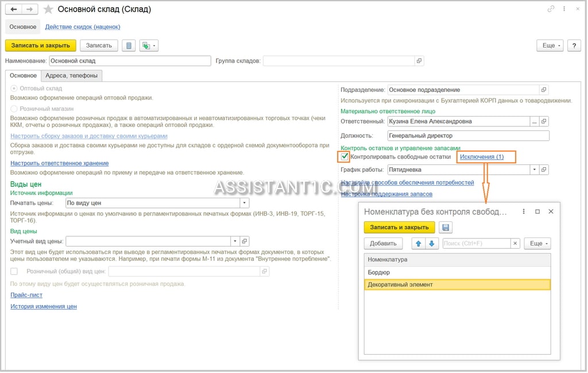Image resolution: width=588 pixels, height=373 pixels.
Task: Open the help question mark button
Action: (574, 45)
